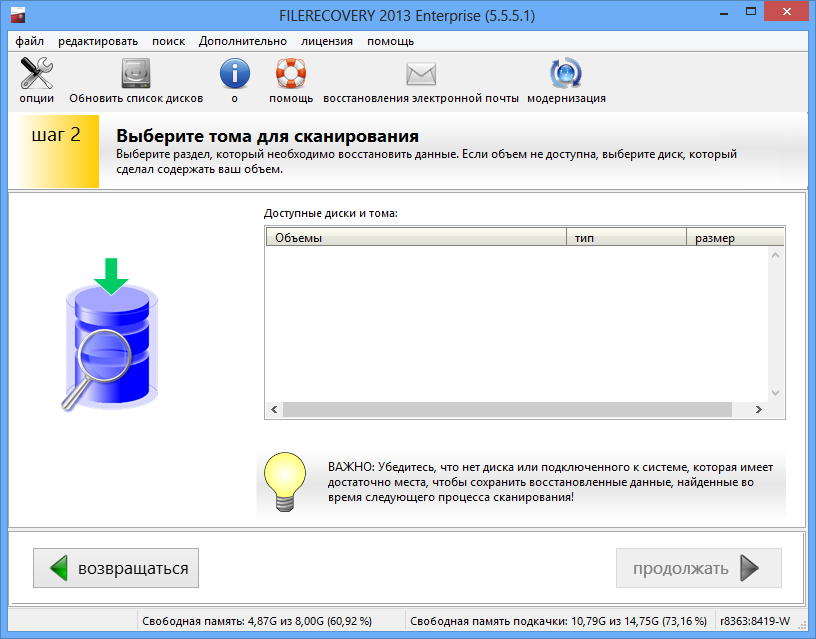
Task: Open the blue info 'о' icon
Action: pos(235,73)
